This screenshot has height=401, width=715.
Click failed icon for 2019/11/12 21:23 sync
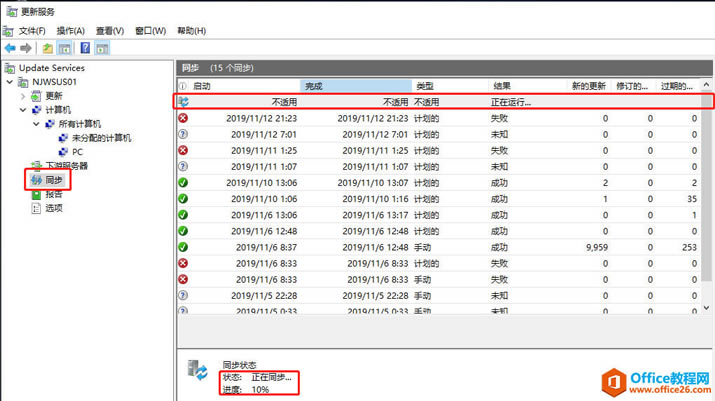pos(183,118)
